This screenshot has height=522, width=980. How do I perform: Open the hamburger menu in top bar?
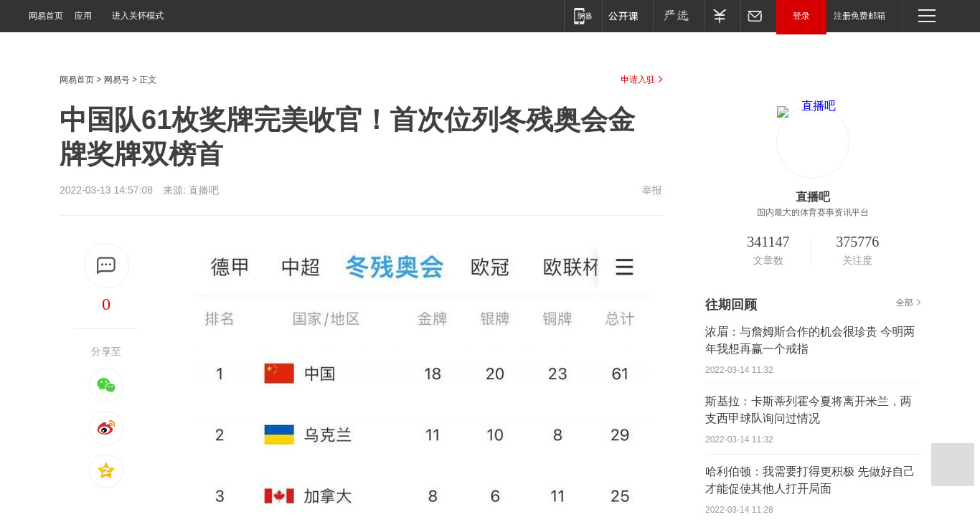point(927,16)
